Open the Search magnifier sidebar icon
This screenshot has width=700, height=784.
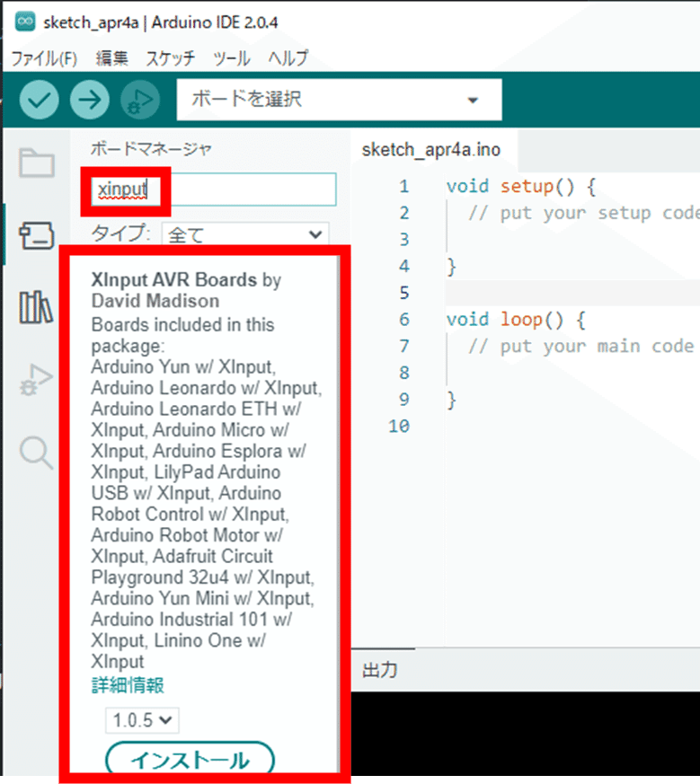pos(36,453)
